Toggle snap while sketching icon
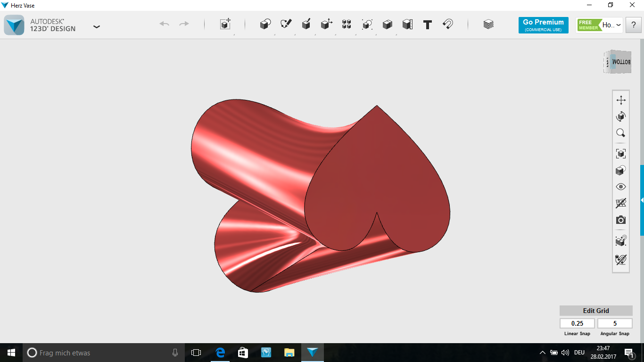The image size is (644, 362). coord(621,259)
